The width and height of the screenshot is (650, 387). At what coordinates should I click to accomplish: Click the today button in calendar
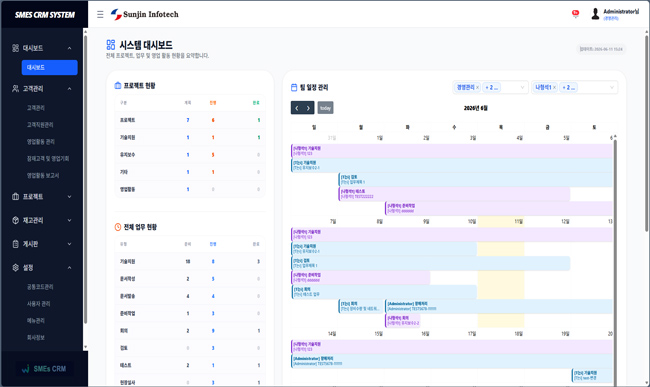pos(325,108)
